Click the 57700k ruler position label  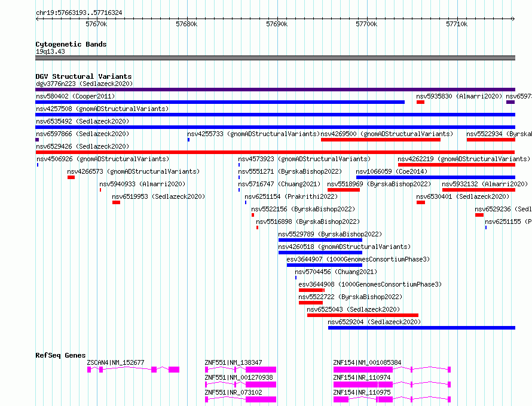(366, 24)
